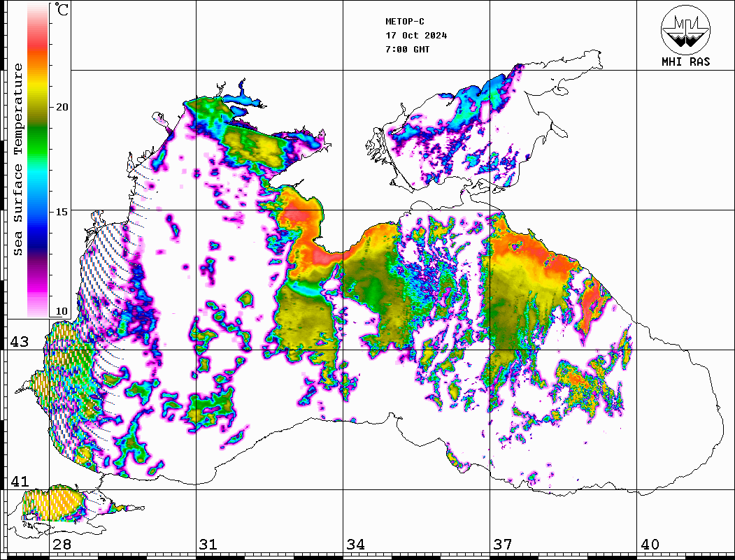Screen dimensions: 735x560
Task: Click the °C unit label
Action: (x=61, y=10)
